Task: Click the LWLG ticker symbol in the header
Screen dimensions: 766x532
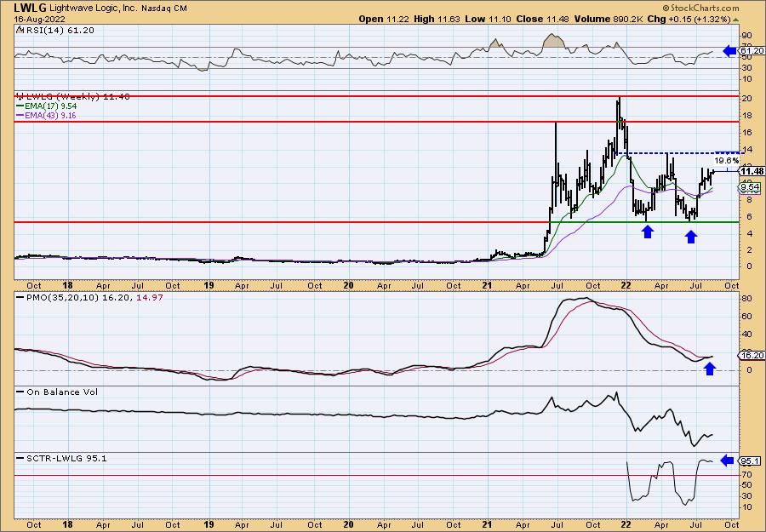Action: (x=29, y=8)
